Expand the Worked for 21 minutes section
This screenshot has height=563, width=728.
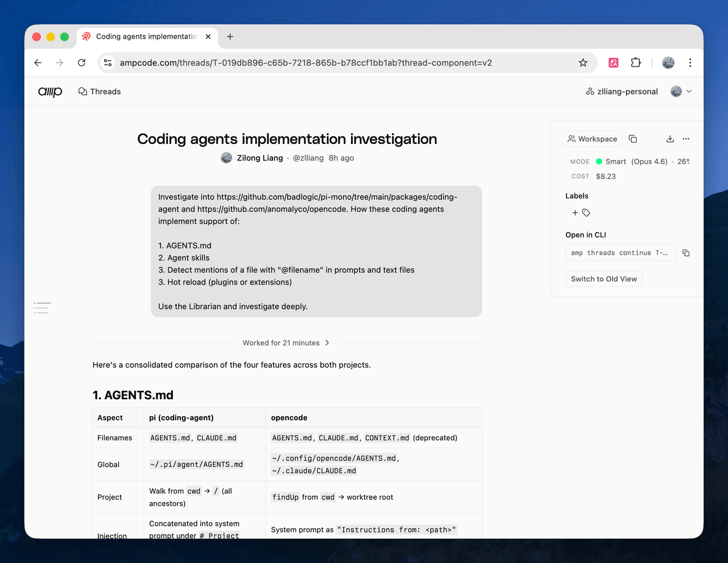[x=286, y=343]
